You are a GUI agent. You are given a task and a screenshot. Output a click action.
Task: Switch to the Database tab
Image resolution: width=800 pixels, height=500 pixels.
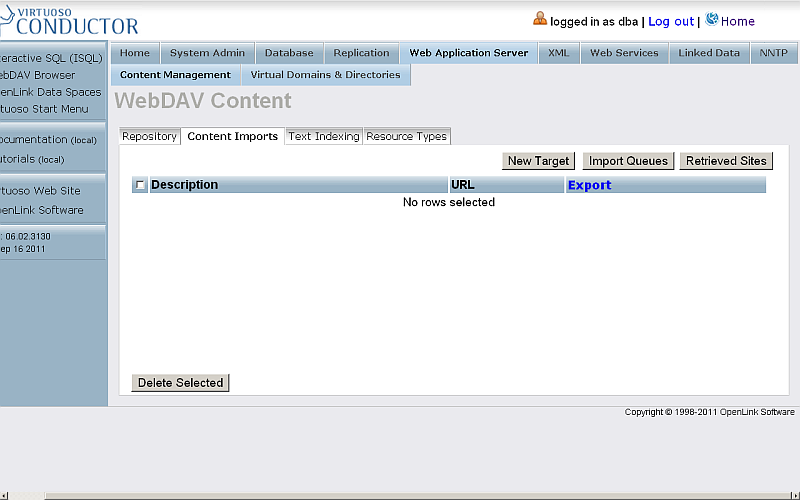289,53
